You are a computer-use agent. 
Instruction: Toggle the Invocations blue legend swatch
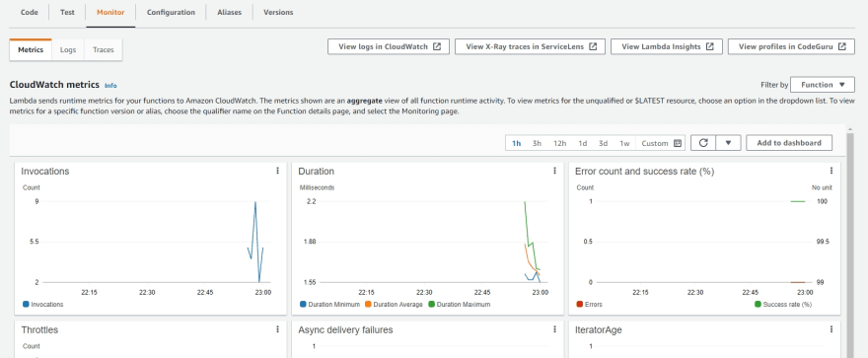[26, 305]
